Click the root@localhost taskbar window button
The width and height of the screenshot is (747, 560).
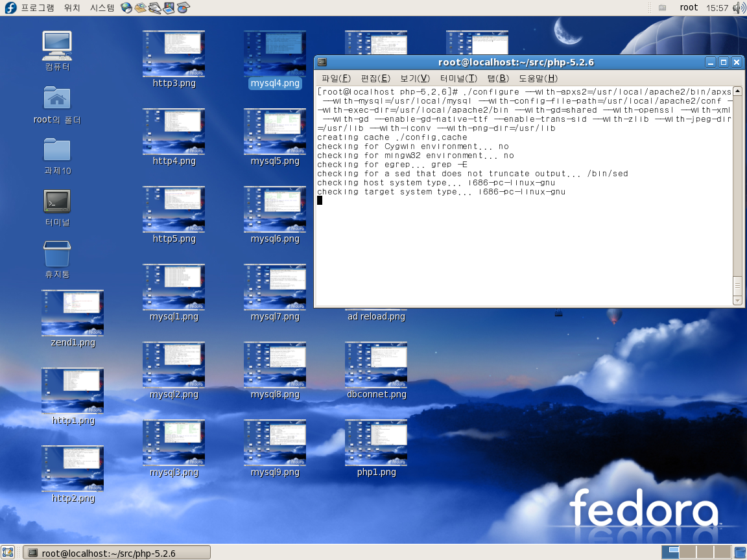click(x=117, y=553)
